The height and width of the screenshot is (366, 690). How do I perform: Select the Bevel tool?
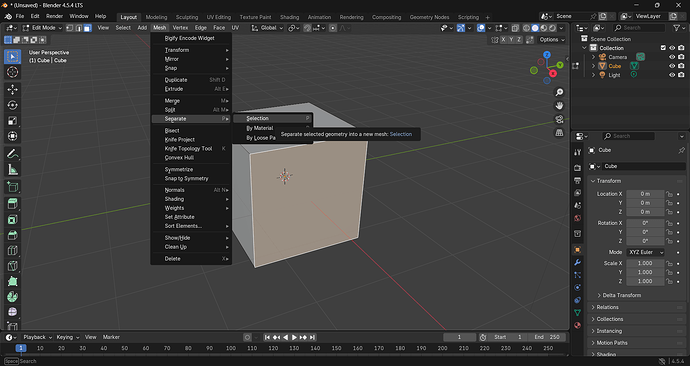point(12,235)
